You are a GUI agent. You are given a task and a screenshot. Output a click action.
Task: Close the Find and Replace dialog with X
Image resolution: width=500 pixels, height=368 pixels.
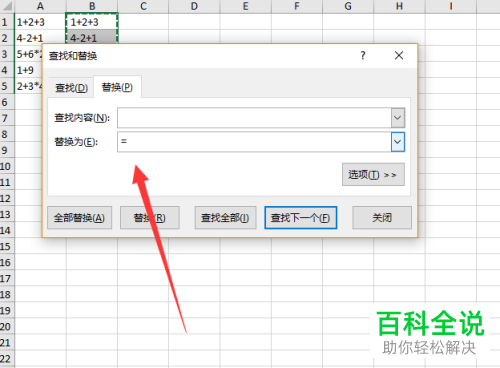[399, 55]
